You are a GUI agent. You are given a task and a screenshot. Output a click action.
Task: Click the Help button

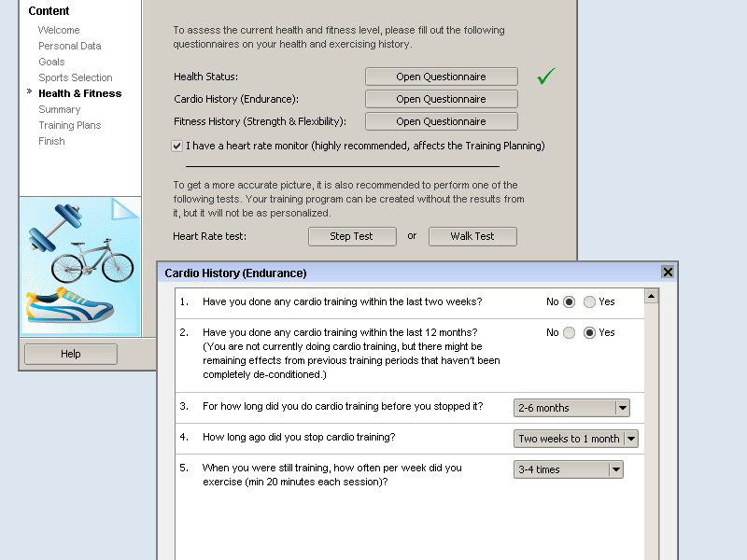71,354
